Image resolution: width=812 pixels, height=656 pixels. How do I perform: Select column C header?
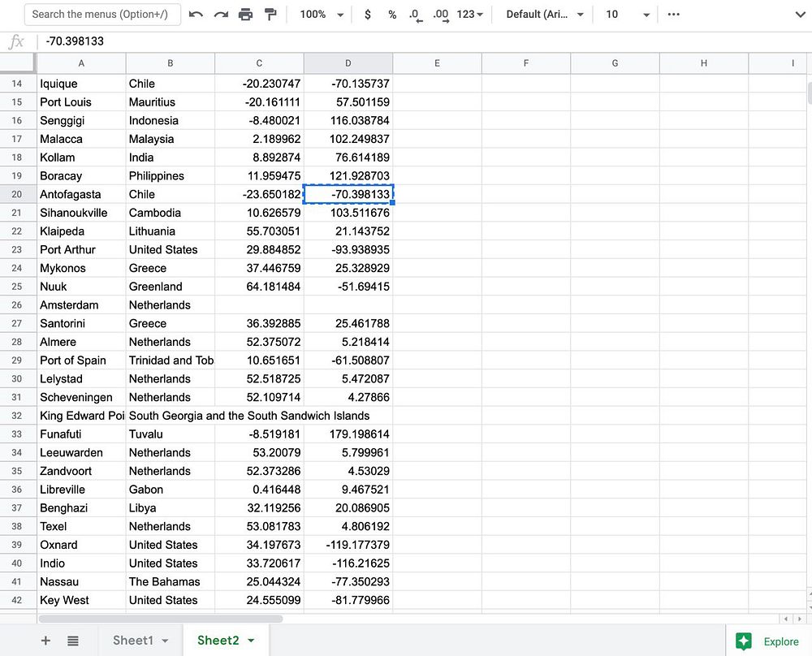[x=260, y=63]
